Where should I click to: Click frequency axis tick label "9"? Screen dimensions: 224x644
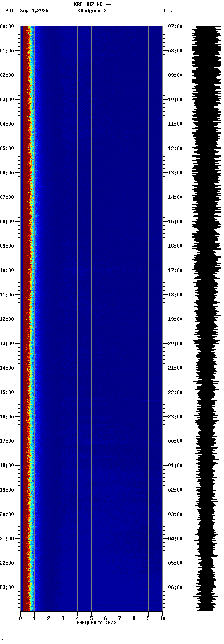[x=148, y=618]
